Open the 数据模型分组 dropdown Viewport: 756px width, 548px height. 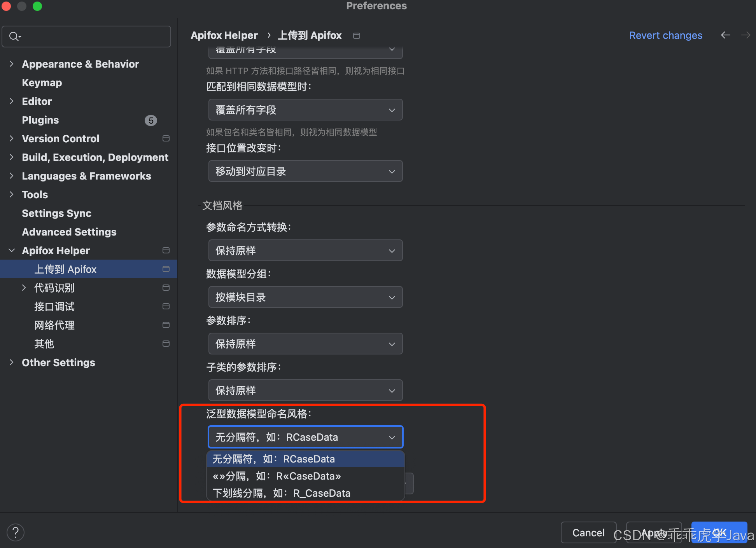tap(305, 297)
